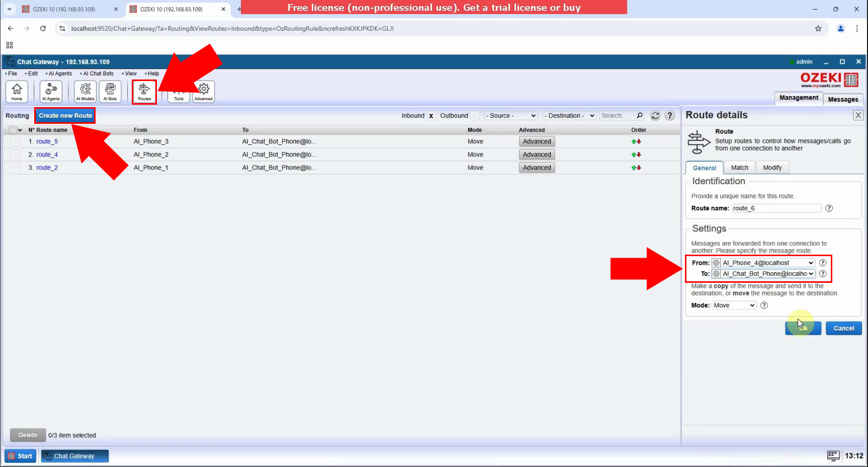
Task: Open the Advanced gear toolbar icon
Action: [x=204, y=92]
